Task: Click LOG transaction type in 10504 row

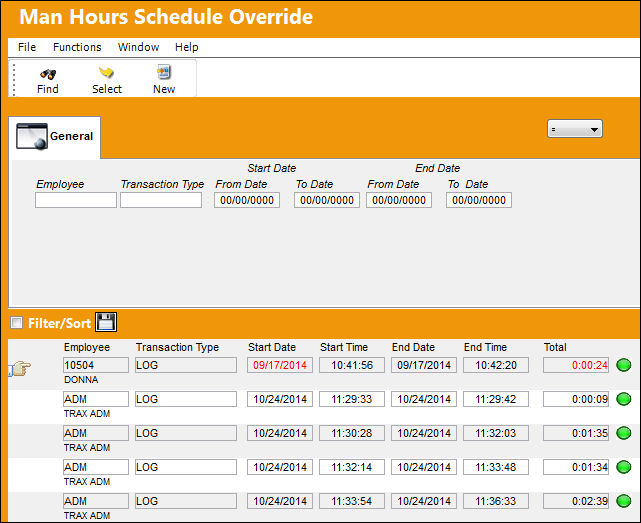Action: pos(186,365)
